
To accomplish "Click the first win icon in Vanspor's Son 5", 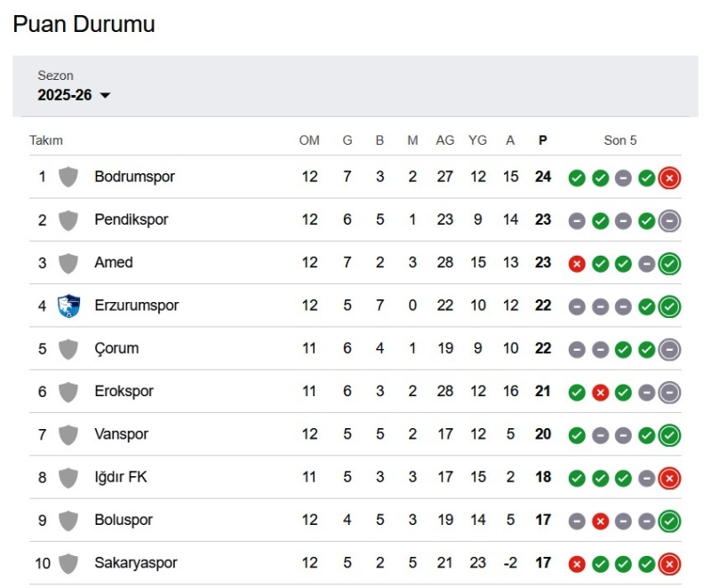I will tap(577, 434).
